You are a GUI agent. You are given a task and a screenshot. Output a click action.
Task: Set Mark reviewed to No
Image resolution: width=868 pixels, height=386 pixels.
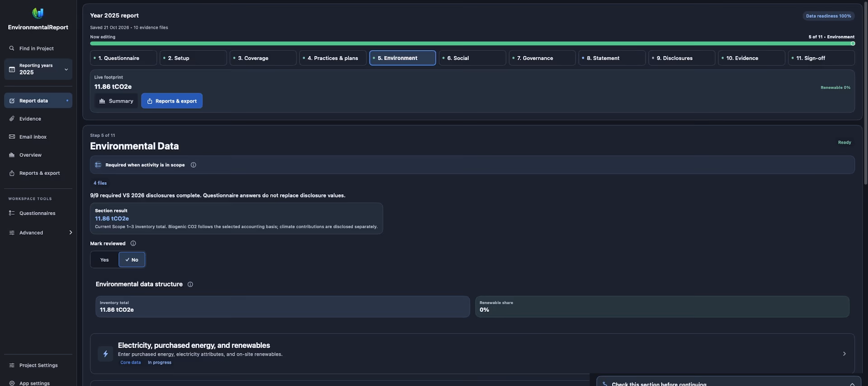132,260
